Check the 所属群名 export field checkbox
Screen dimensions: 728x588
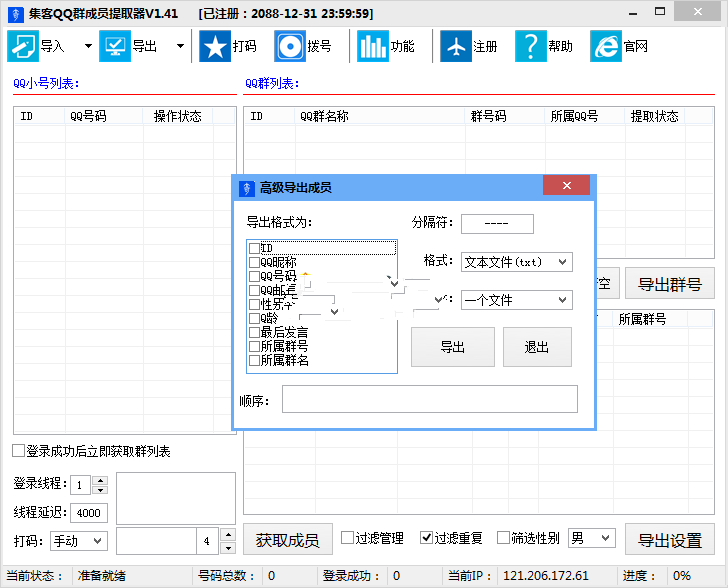[x=254, y=361]
